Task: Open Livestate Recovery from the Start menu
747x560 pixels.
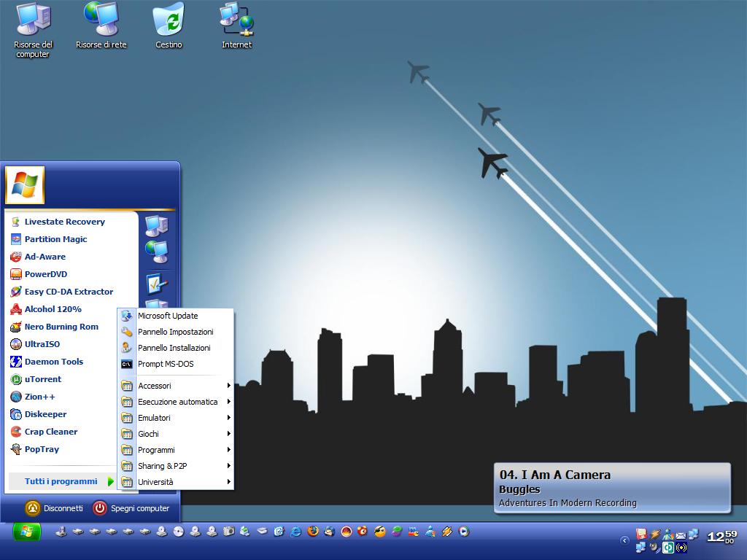Action: pyautogui.click(x=71, y=222)
